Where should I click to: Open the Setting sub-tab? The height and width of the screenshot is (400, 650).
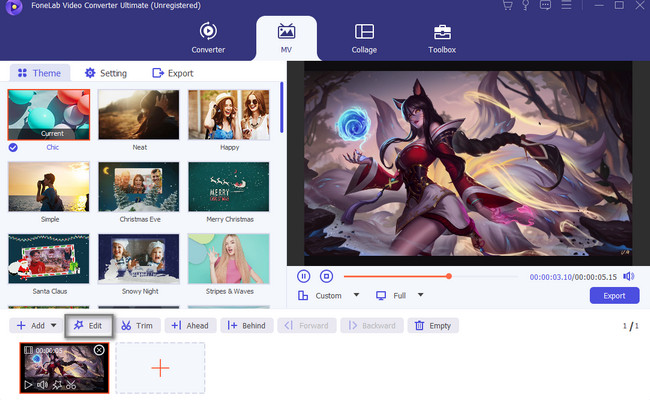pos(106,73)
